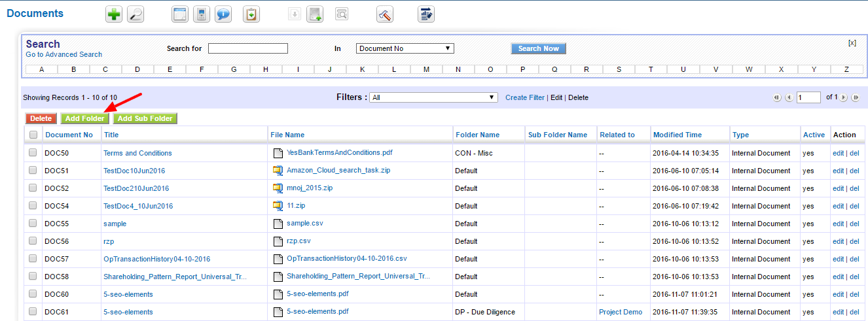
Task: Click the blue info bubble icon
Action: tap(223, 14)
